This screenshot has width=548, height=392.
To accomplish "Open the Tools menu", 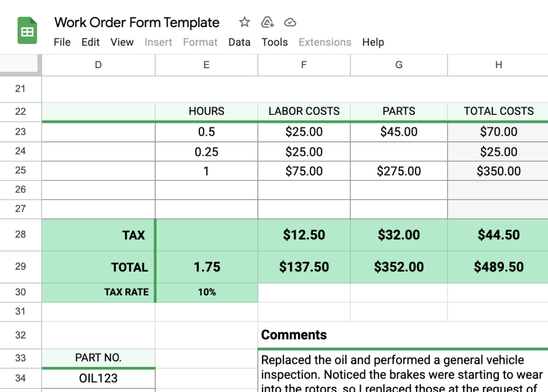I will pos(275,42).
